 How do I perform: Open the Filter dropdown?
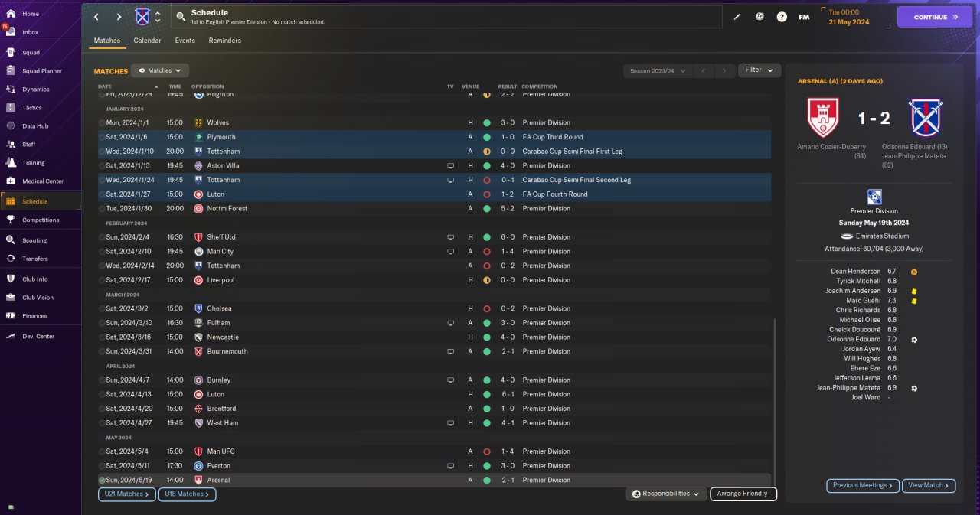pos(759,70)
